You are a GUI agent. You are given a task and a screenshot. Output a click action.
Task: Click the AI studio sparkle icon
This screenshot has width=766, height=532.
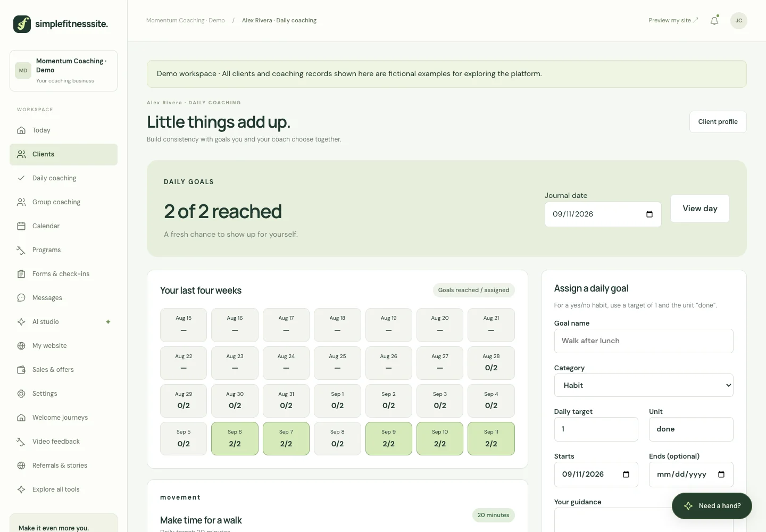[x=21, y=322]
